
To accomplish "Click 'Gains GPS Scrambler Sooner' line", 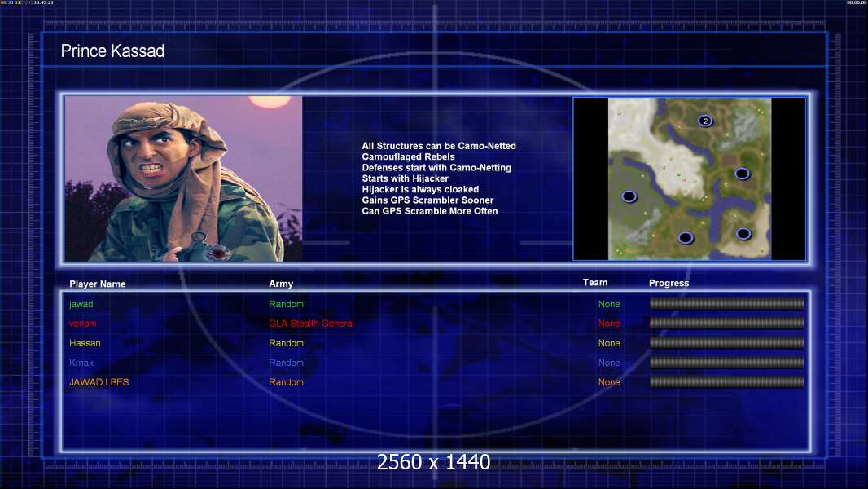I will pyautogui.click(x=428, y=200).
